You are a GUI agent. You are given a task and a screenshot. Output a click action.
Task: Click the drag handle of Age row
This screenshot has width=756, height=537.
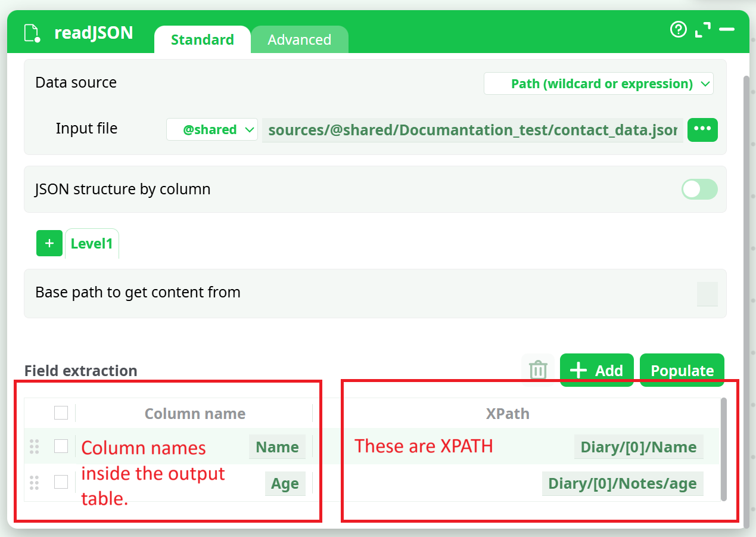(x=34, y=483)
